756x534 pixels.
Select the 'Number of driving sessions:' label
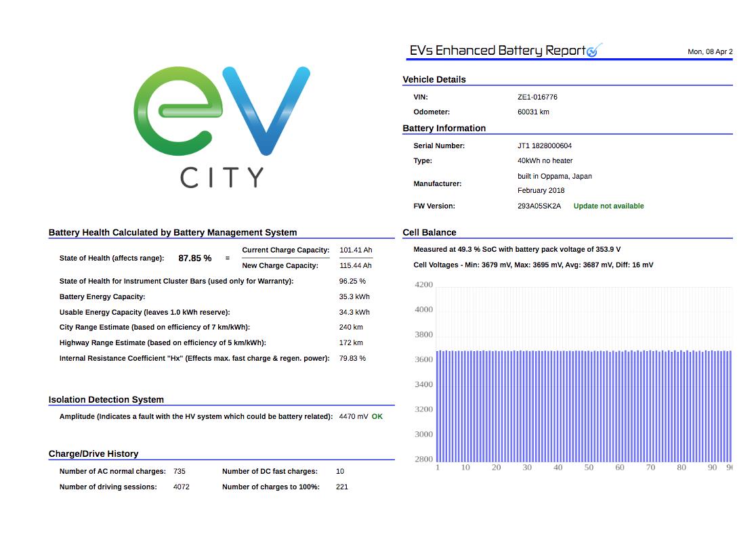tap(108, 487)
